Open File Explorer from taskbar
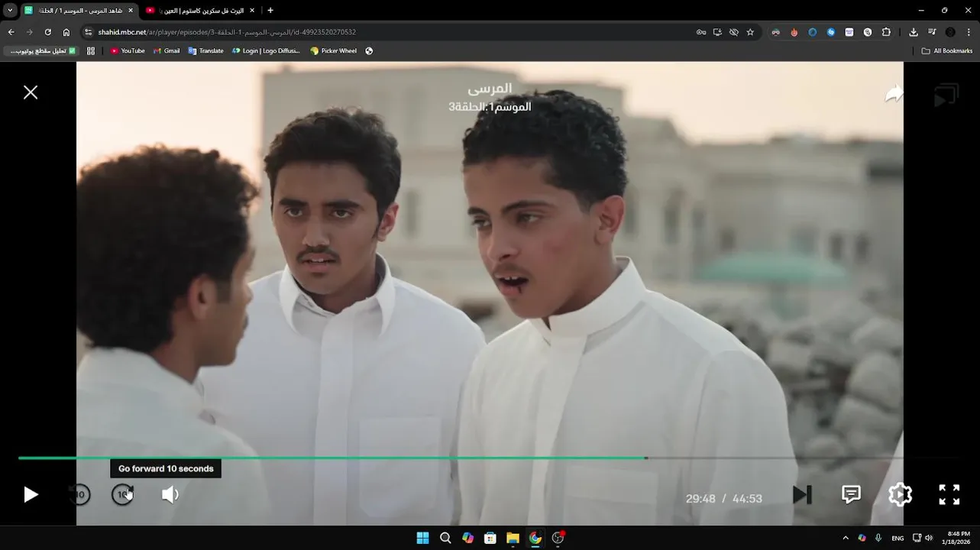Viewport: 980px width, 550px height. click(x=513, y=538)
